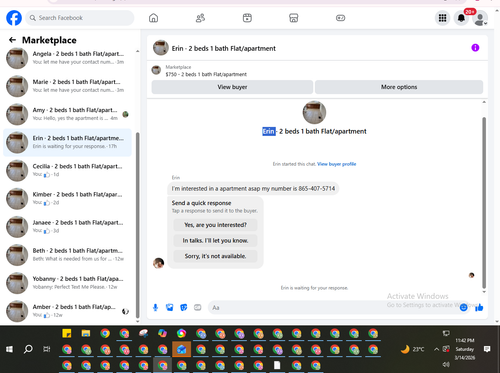Open Kimber's conversation in the list
The height and width of the screenshot is (373, 500).
(x=67, y=198)
